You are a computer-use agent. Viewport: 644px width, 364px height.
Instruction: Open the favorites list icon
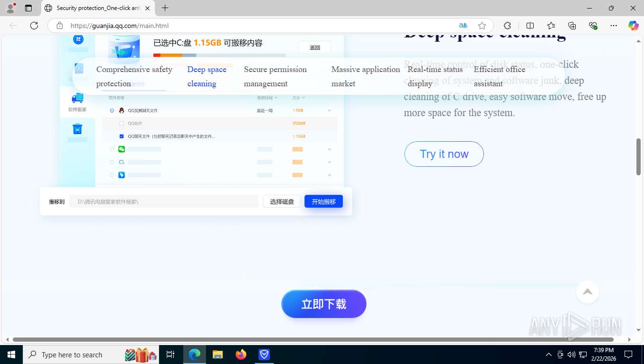point(551,26)
